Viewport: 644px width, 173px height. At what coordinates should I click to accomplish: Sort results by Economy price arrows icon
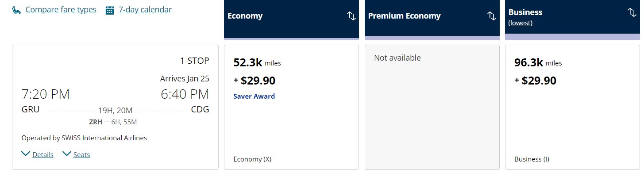351,16
